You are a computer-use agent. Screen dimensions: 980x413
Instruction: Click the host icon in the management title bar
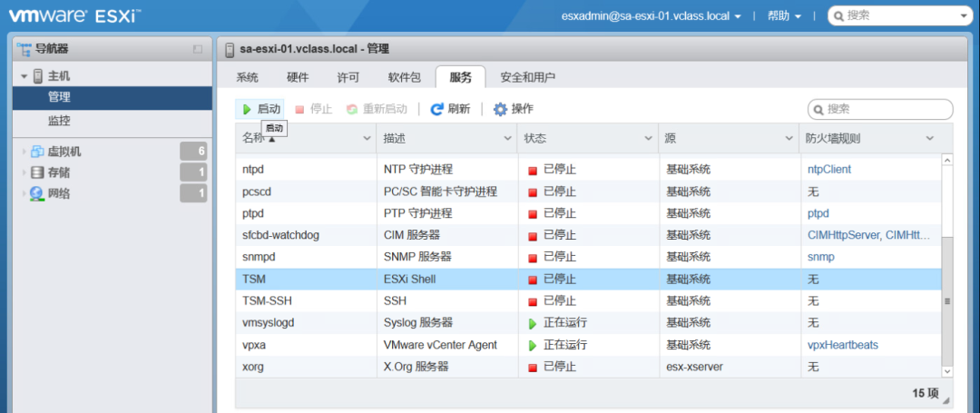pyautogui.click(x=230, y=49)
